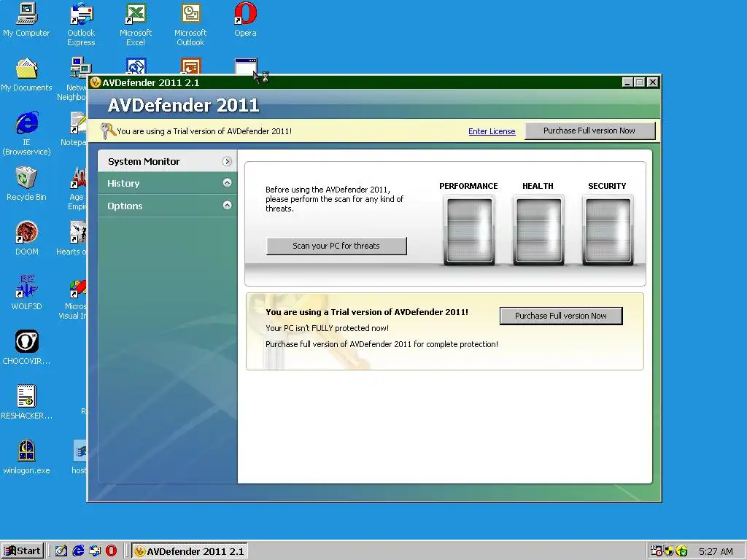Viewport: 747px width, 560px height.
Task: Close the AVDefender window
Action: pyautogui.click(x=653, y=82)
